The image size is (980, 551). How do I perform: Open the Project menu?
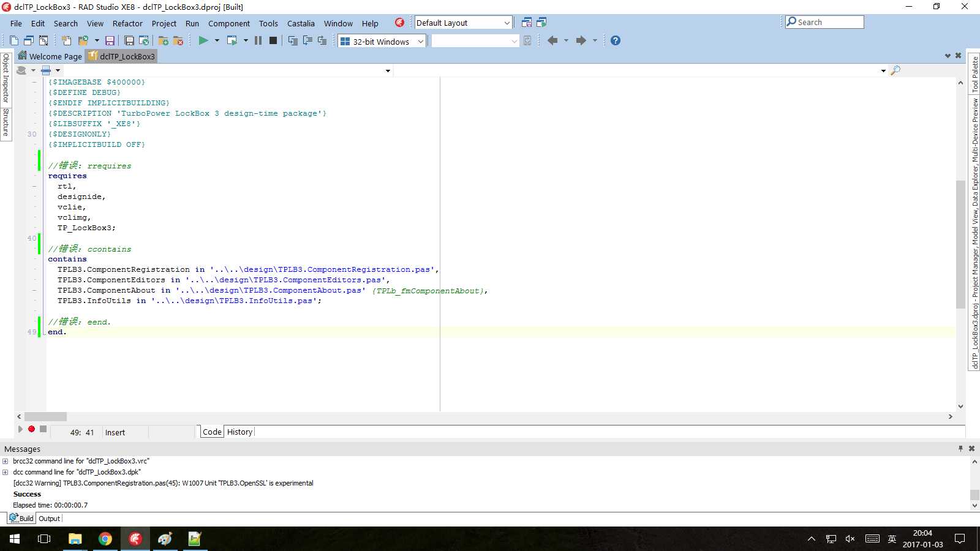[164, 23]
